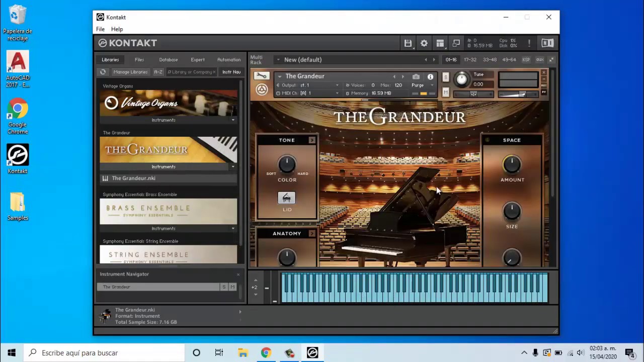Click the Native Instruments NI logo
This screenshot has height=362, width=644.
point(547,43)
